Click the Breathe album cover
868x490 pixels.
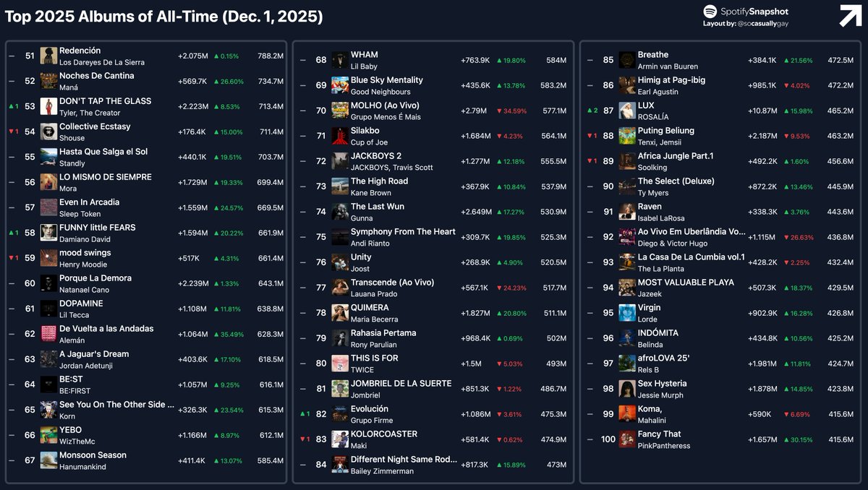627,61
